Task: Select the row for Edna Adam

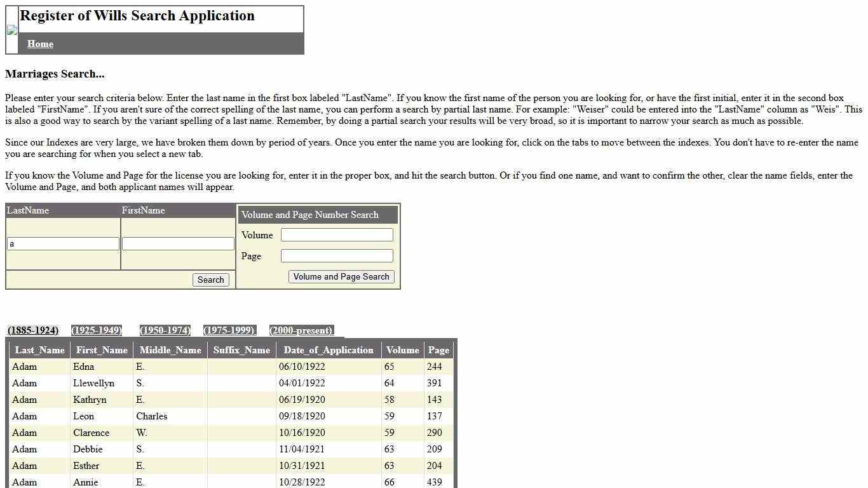Action: coord(191,367)
